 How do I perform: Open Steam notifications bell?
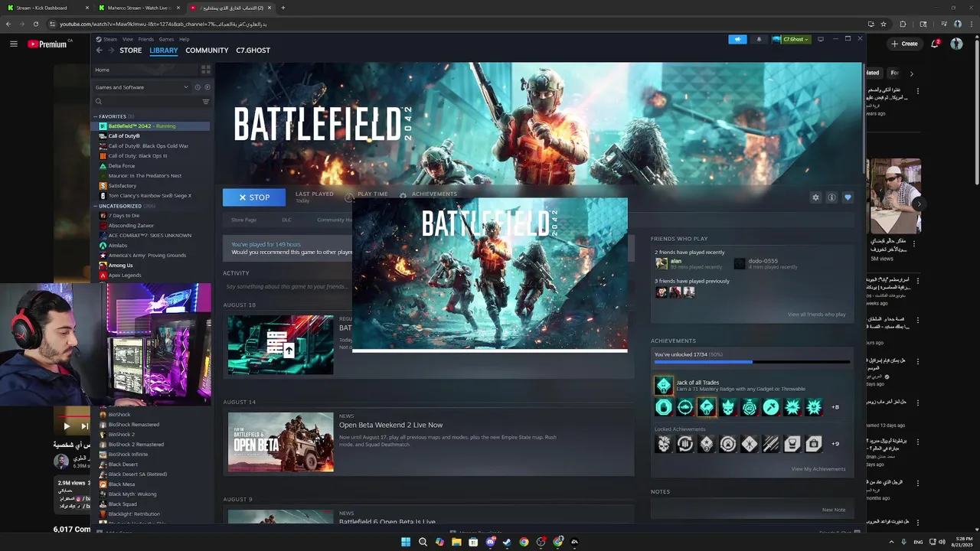[x=759, y=39]
